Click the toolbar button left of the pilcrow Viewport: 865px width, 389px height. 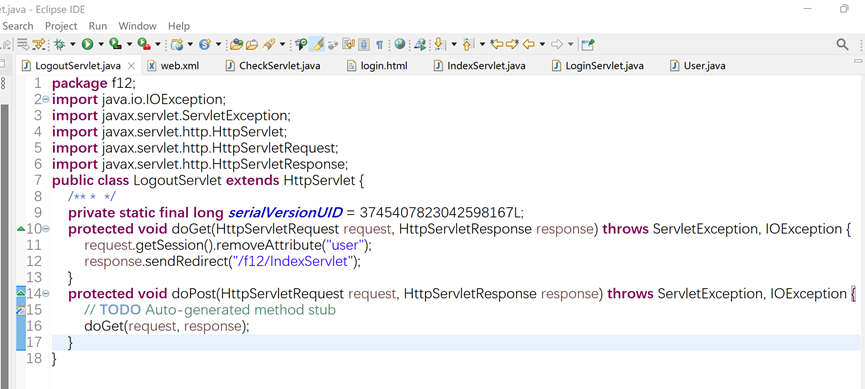(364, 44)
